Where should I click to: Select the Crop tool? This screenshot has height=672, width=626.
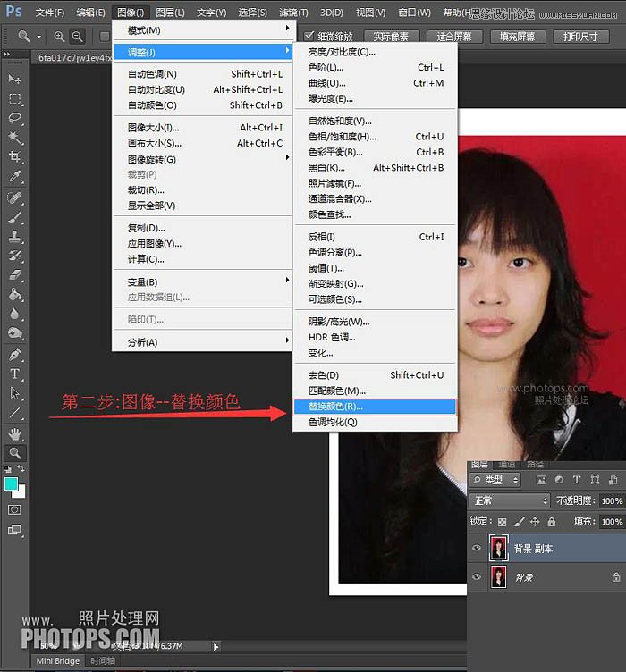pos(14,156)
